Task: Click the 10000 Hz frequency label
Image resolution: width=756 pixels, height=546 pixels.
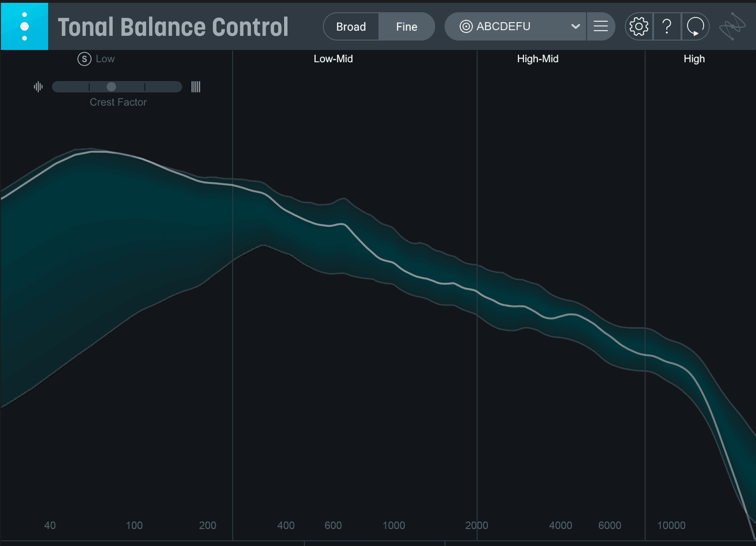Action: point(671,525)
